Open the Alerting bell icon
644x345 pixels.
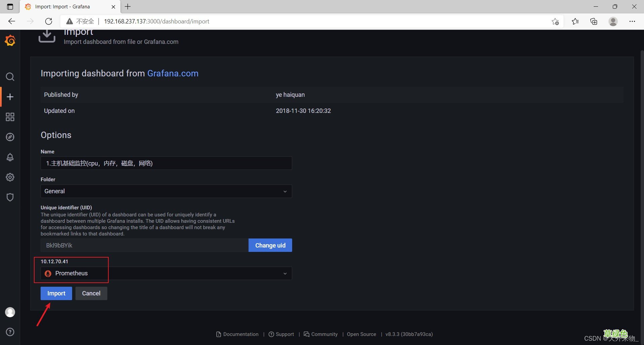point(10,157)
